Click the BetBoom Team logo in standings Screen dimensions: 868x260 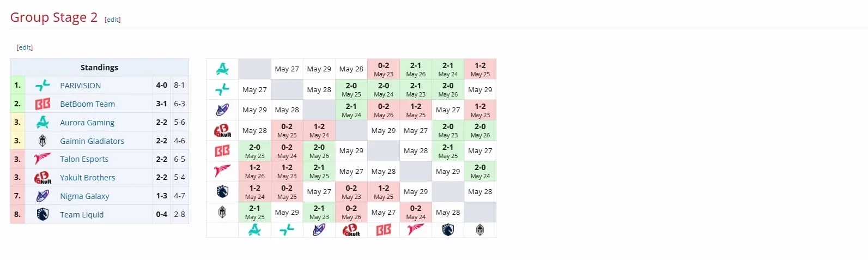pyautogui.click(x=43, y=104)
